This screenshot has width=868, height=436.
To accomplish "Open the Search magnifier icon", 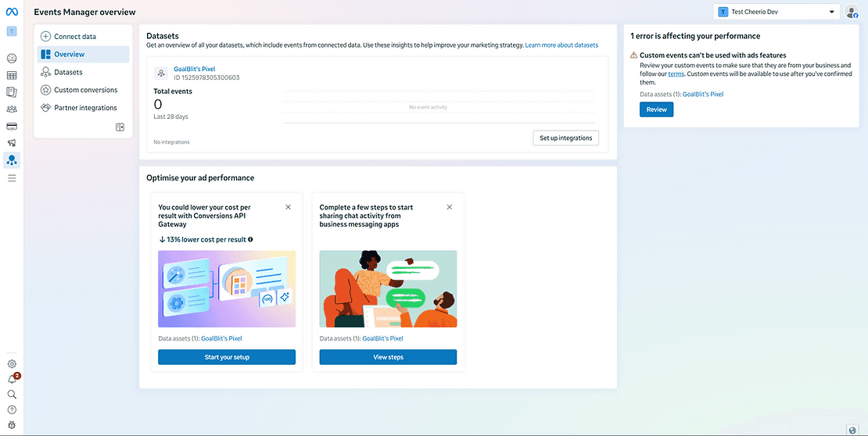I will pyautogui.click(x=12, y=395).
